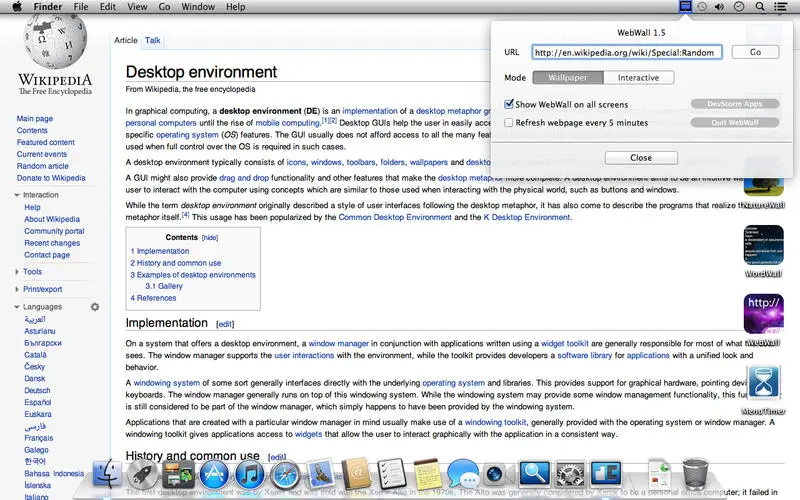Click the clock icon in the menu bar
The height and width of the screenshot is (500, 800).
click(739, 7)
